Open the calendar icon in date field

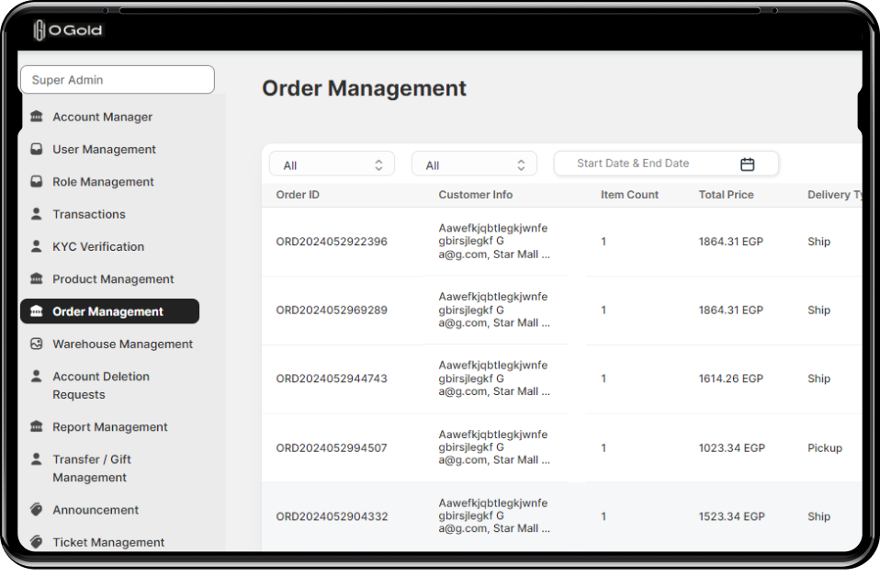[747, 164]
